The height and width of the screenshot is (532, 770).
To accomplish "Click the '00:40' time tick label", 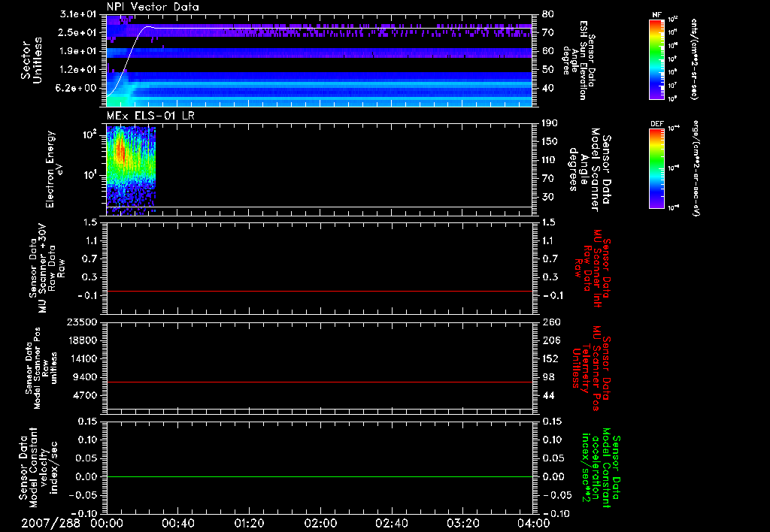I will click(177, 524).
